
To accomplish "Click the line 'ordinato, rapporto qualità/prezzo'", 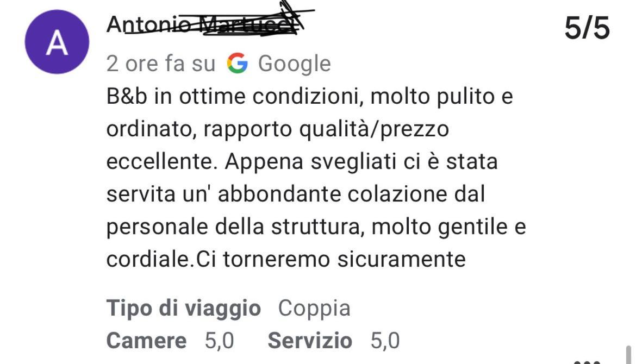I will 277,130.
